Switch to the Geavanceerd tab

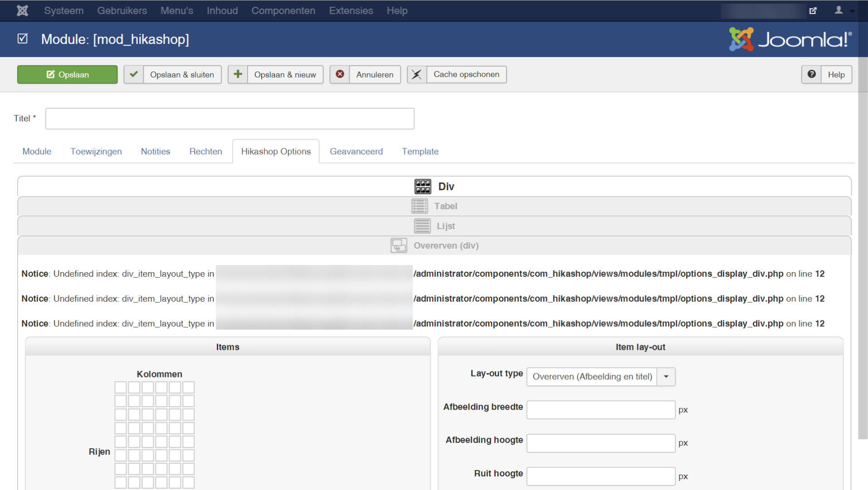[356, 152]
